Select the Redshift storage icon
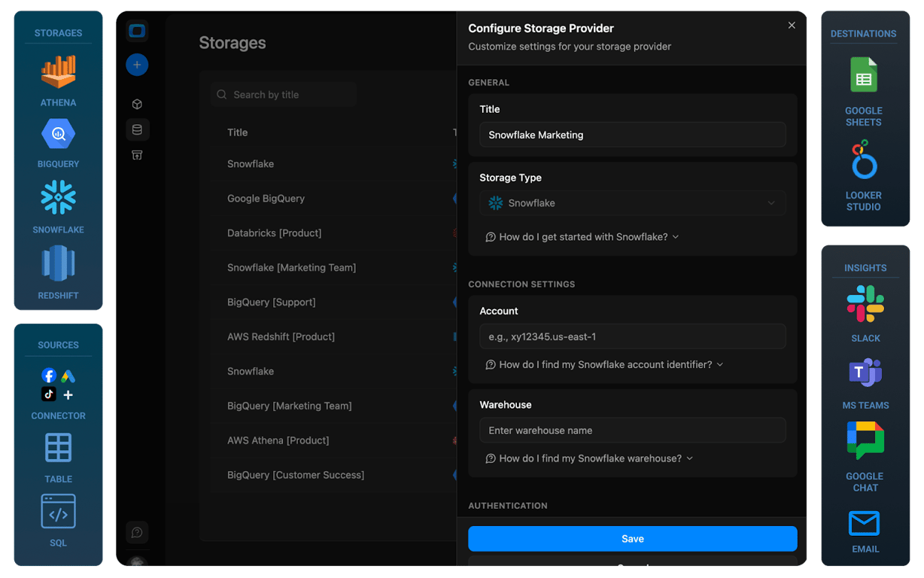This screenshot has height=578, width=924. (58, 263)
